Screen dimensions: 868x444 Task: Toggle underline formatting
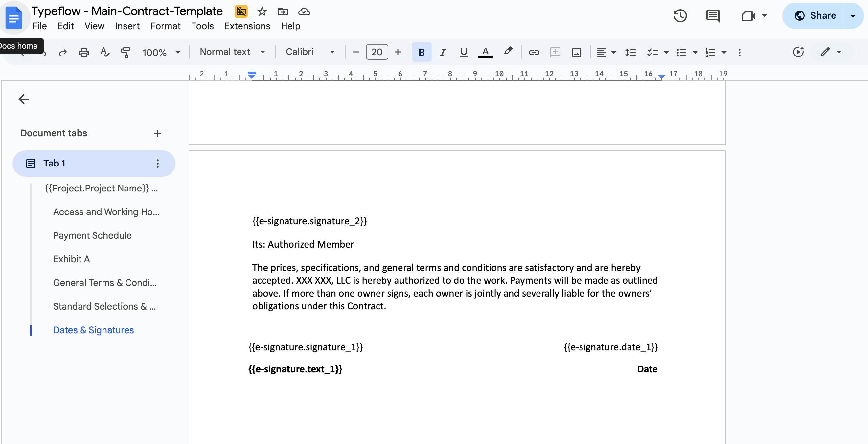(x=464, y=52)
